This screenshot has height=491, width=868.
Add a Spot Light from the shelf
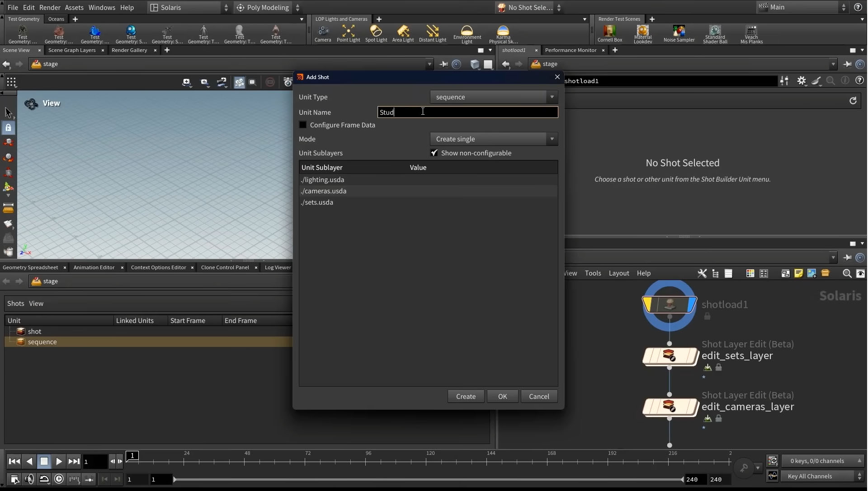(x=376, y=34)
